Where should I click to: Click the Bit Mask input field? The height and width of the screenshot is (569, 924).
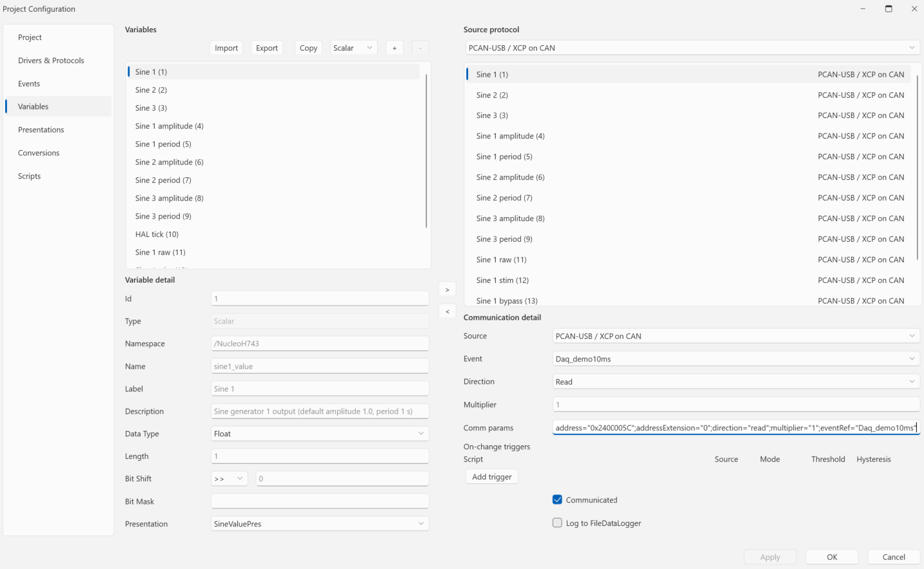click(x=320, y=501)
